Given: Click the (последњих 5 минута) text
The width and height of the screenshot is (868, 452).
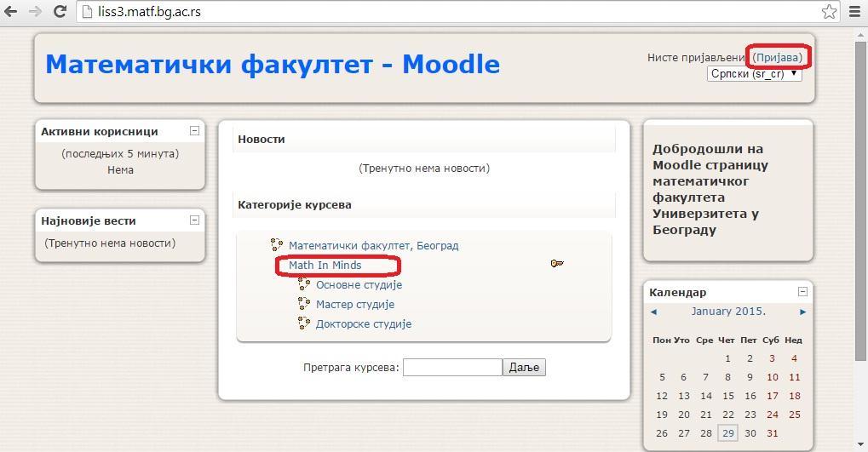Looking at the screenshot, I should (120, 154).
